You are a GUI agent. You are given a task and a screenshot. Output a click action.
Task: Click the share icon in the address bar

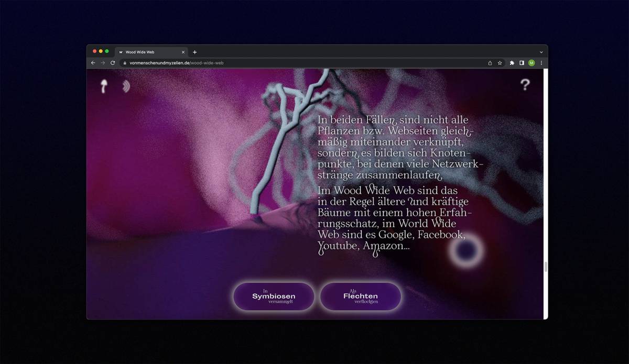coord(490,63)
